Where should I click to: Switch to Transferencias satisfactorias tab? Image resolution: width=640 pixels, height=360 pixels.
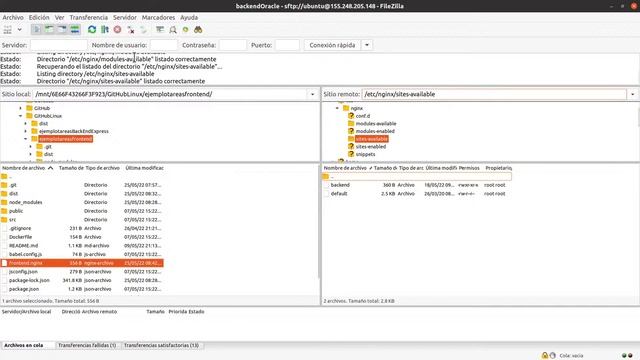coord(161,345)
